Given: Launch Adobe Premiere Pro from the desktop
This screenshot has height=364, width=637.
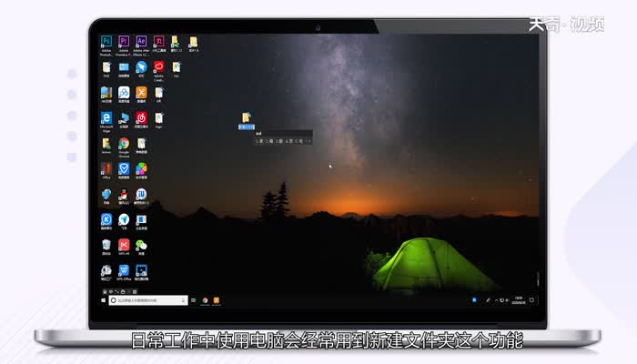Looking at the screenshot, I should (124, 42).
